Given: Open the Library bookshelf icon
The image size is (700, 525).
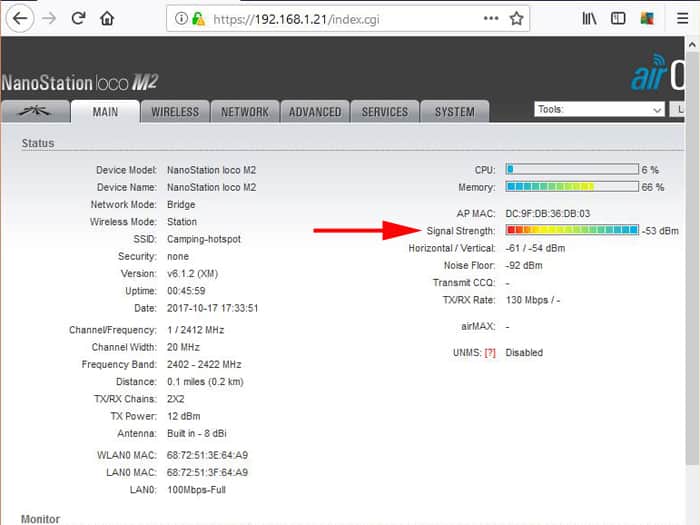Looking at the screenshot, I should [x=589, y=18].
